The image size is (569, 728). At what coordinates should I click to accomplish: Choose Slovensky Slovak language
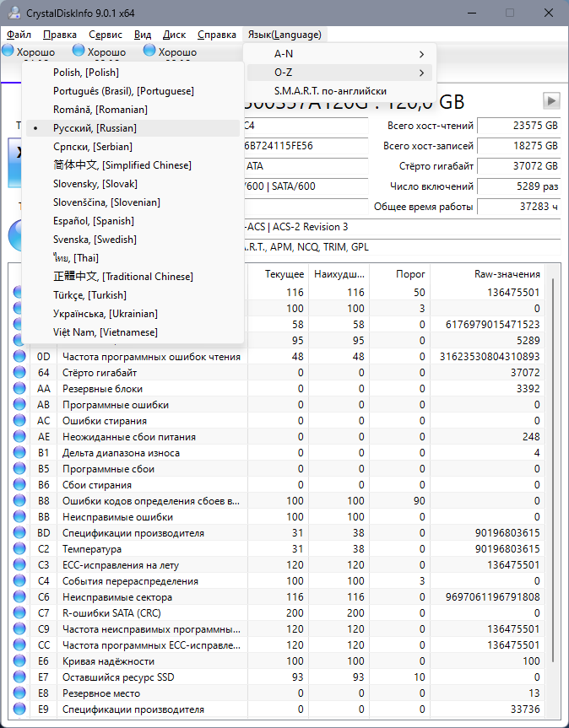[x=133, y=184]
